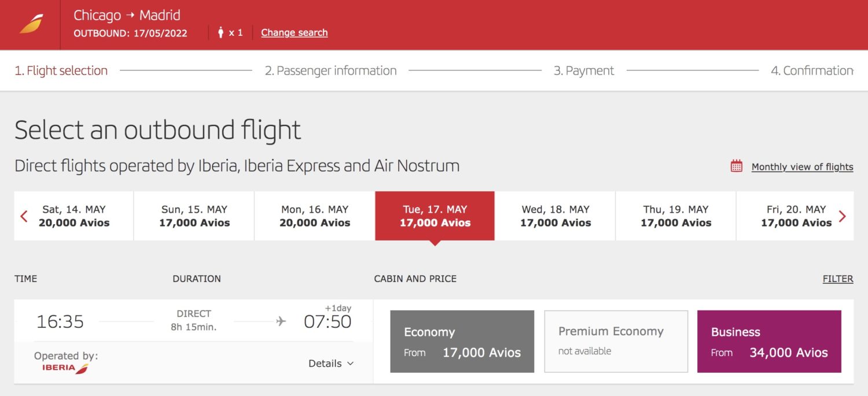Click the 'Change search' link

point(294,32)
